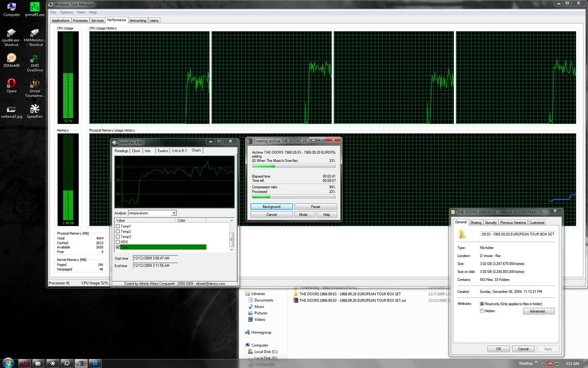Open the Opera desktop icon
Image resolution: width=588 pixels, height=368 pixels.
(12, 83)
